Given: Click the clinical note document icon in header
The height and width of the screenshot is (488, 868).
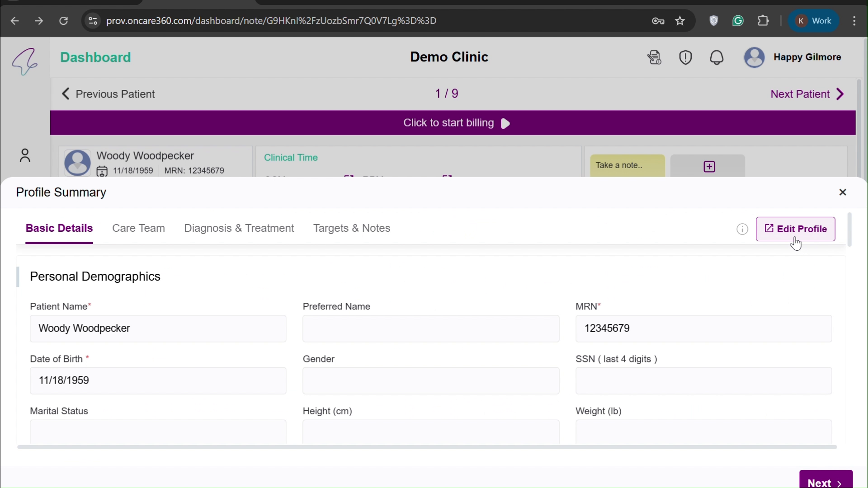Looking at the screenshot, I should (x=654, y=57).
